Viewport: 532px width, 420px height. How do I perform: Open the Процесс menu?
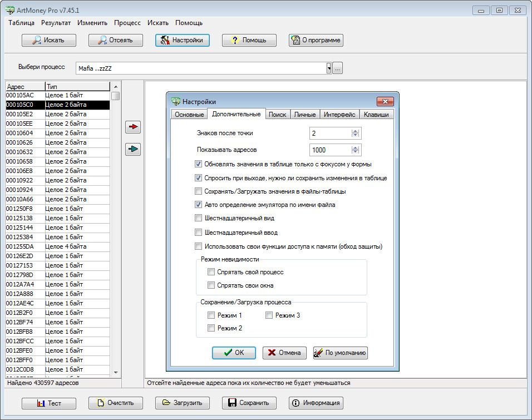tap(127, 23)
